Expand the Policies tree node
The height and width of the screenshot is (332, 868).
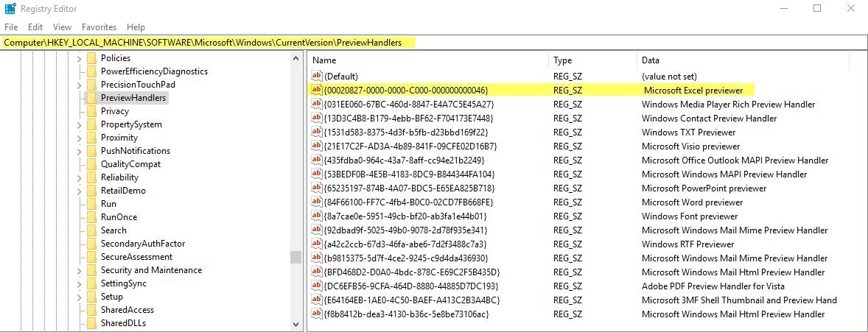tap(79, 58)
